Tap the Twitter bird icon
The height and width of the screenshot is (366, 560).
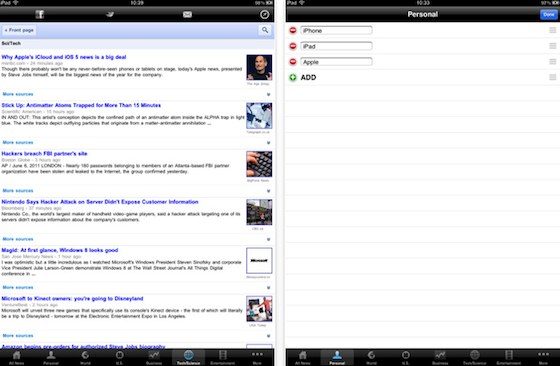click(110, 14)
